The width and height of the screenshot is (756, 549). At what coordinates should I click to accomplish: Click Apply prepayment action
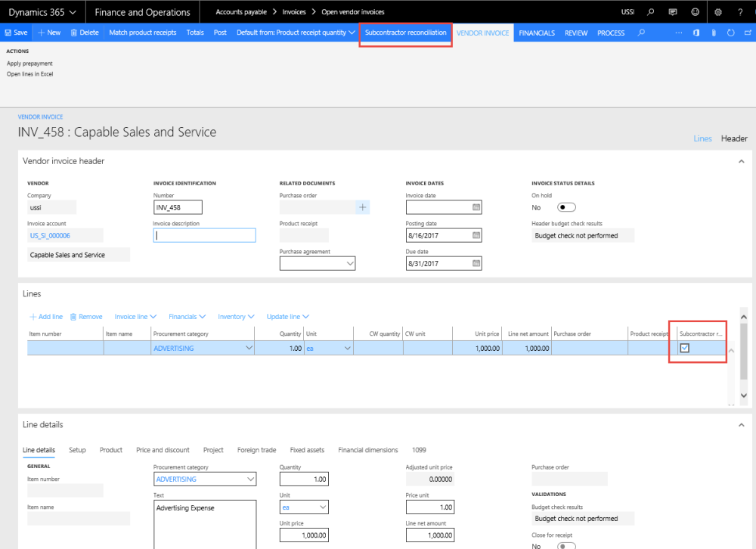pos(29,64)
